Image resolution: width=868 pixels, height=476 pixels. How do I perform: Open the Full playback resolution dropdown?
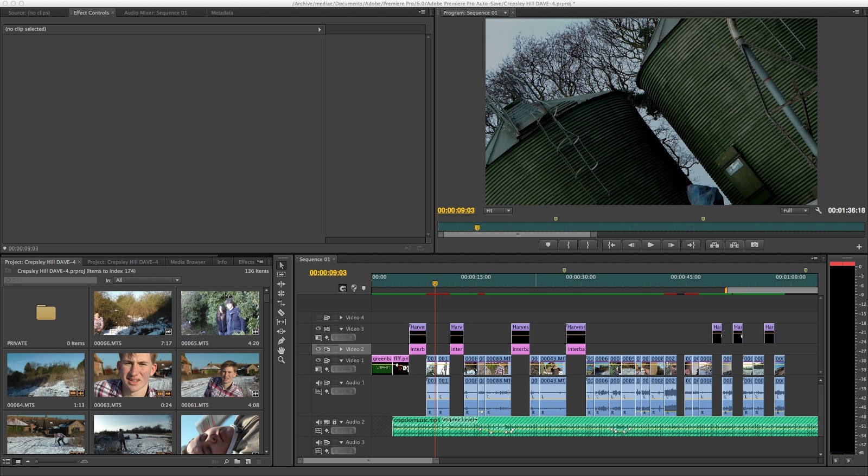795,210
